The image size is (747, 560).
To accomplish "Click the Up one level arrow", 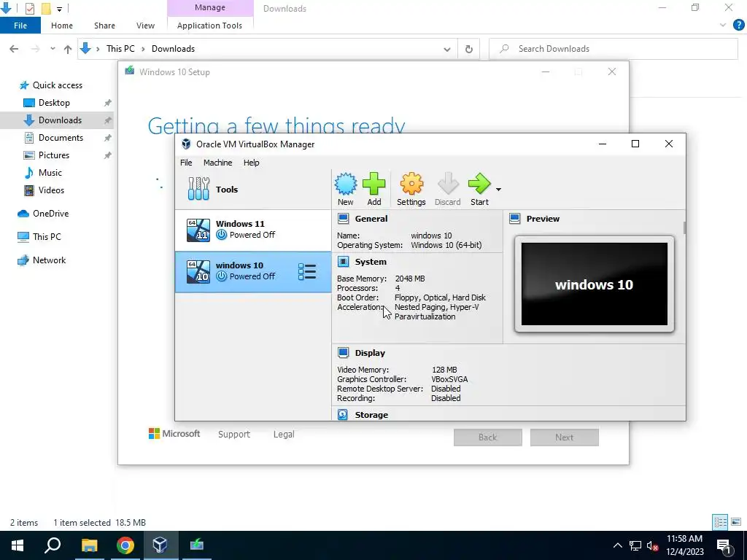I will click(x=68, y=49).
